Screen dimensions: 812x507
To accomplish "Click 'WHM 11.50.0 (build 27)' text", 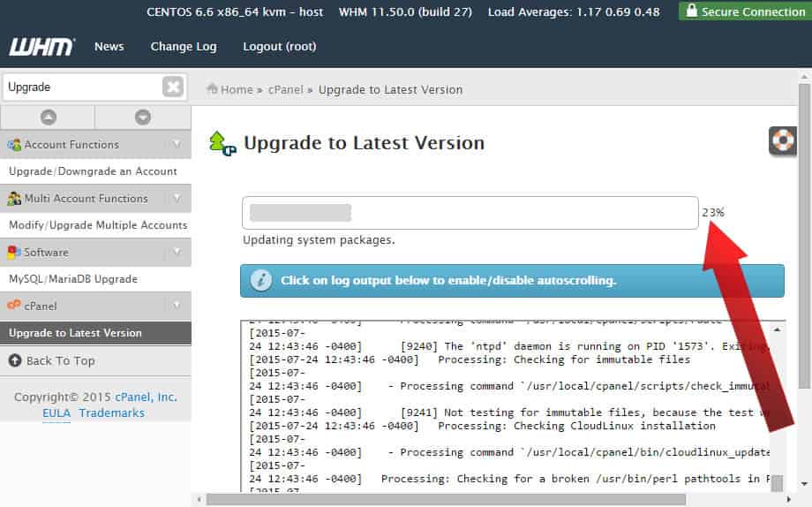I will click(405, 11).
